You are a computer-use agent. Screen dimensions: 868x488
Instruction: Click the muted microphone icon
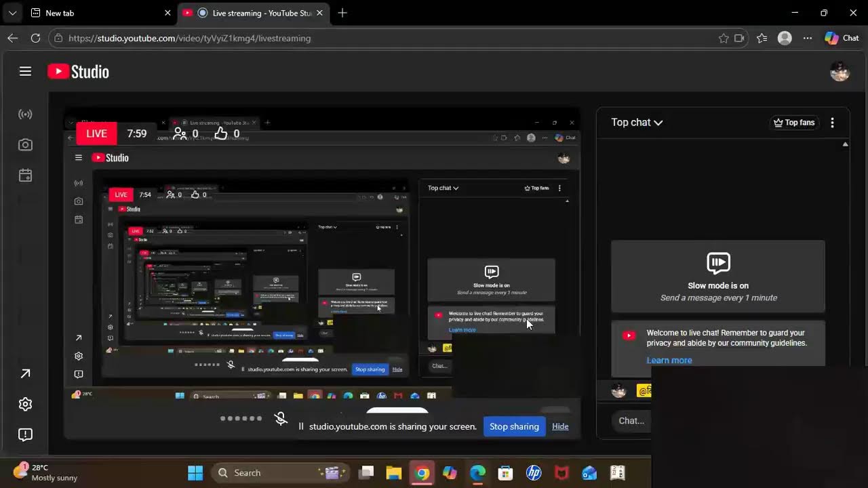point(281,418)
